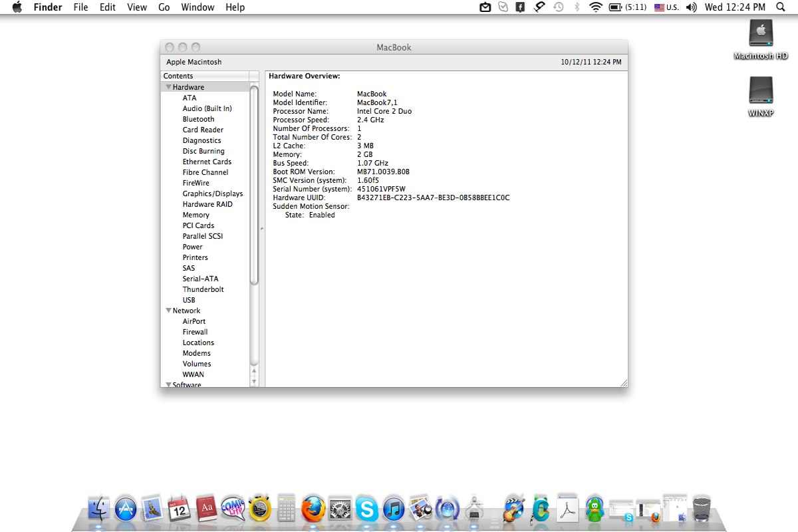This screenshot has width=798, height=532.
Task: Select Power in the Hardware list
Action: point(193,247)
